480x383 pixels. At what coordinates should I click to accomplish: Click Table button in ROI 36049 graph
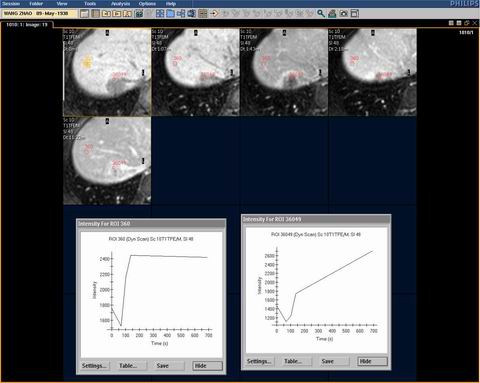pyautogui.click(x=293, y=361)
